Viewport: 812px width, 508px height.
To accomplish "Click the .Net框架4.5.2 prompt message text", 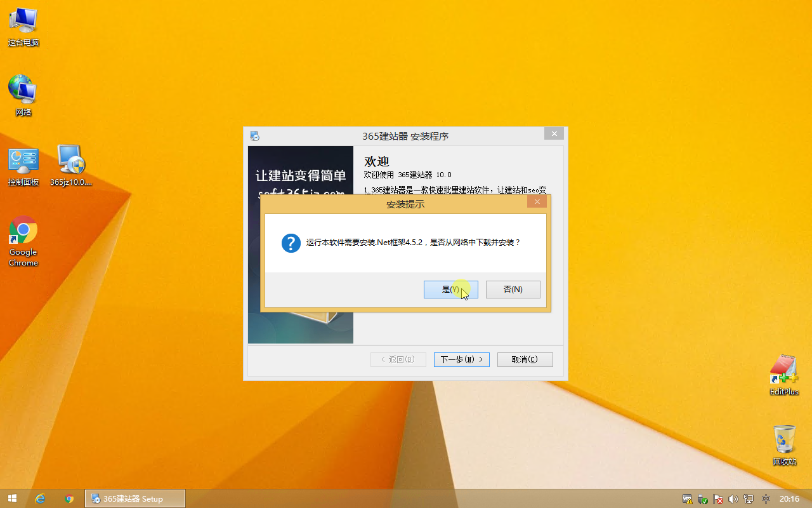I will point(413,243).
